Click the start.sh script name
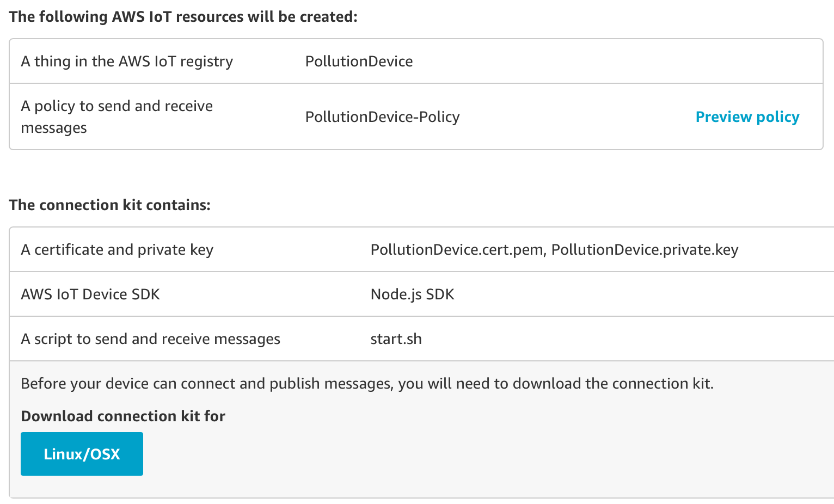 pyautogui.click(x=396, y=339)
